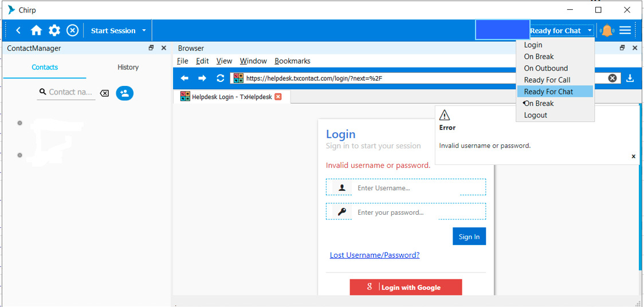Open the Window menu in Browser
This screenshot has width=644, height=307.
click(253, 61)
